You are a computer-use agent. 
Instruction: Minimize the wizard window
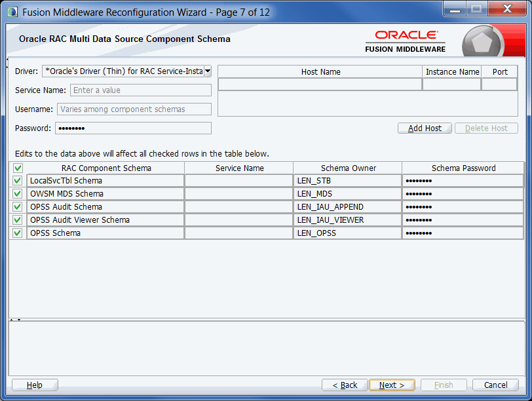tap(455, 9)
